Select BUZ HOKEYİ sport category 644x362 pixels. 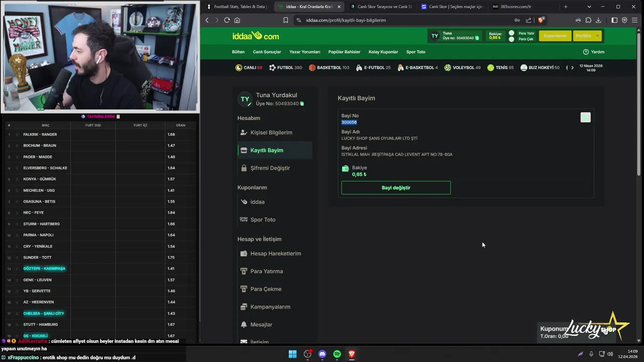click(540, 67)
